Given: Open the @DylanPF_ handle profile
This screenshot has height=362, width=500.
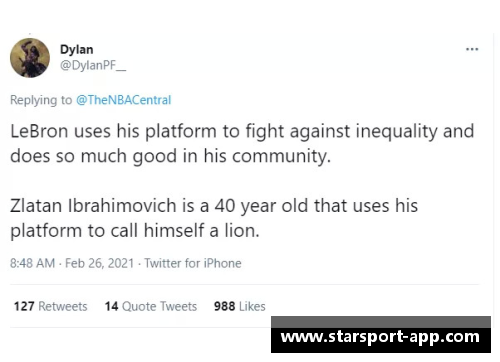Looking at the screenshot, I should point(93,65).
